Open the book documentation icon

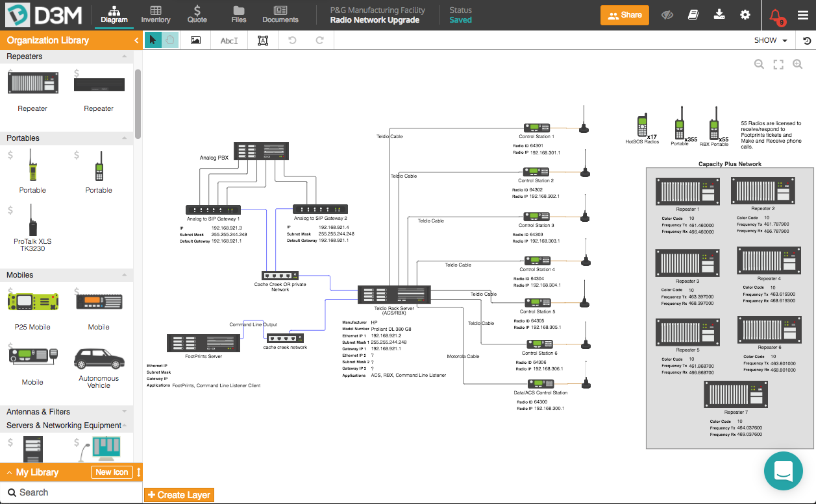pyautogui.click(x=693, y=15)
